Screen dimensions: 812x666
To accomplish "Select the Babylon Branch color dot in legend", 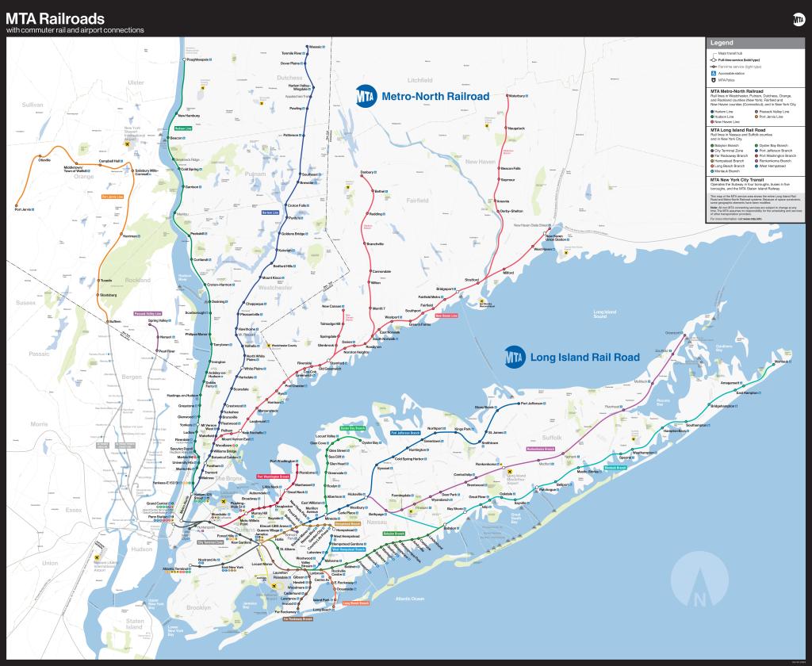I will [712, 144].
